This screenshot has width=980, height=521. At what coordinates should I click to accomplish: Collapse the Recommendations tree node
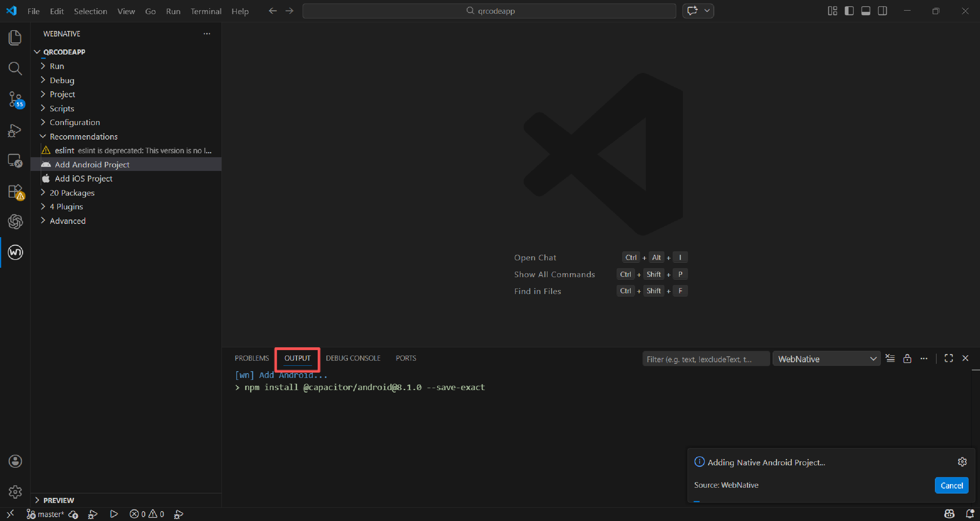coord(43,136)
